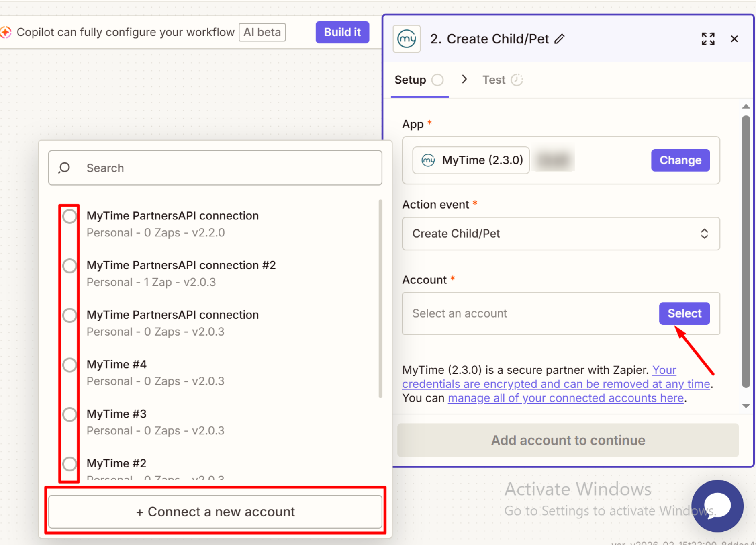Click the account list scrollbar
This screenshot has width=756, height=545.
click(380, 298)
